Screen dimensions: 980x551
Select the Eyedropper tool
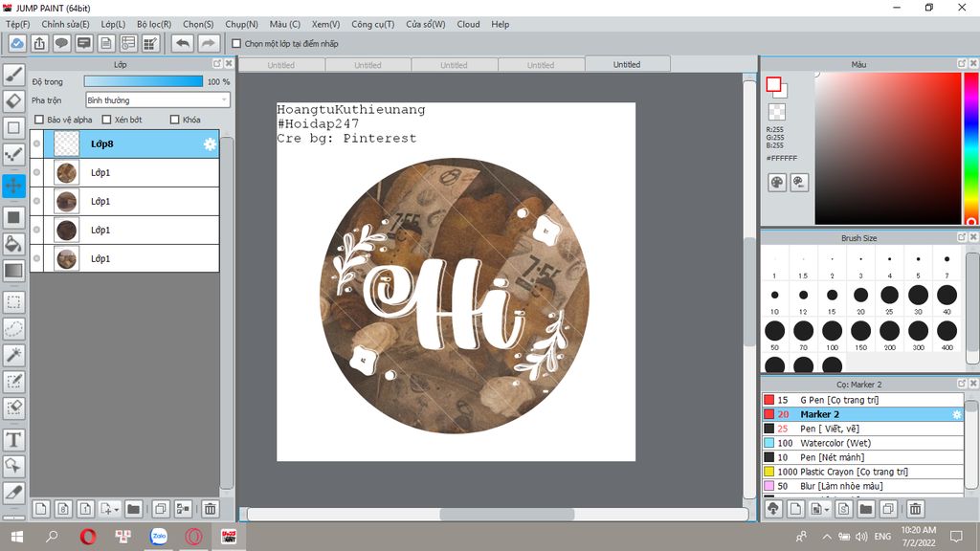click(13, 493)
